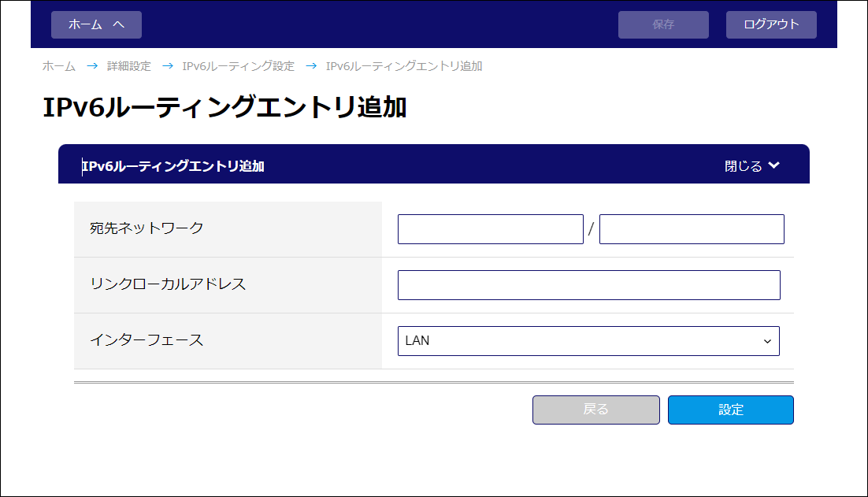This screenshot has height=497, width=868.
Task: Navigate to the IPv6ルーティング設定 breadcrumb
Action: (238, 66)
